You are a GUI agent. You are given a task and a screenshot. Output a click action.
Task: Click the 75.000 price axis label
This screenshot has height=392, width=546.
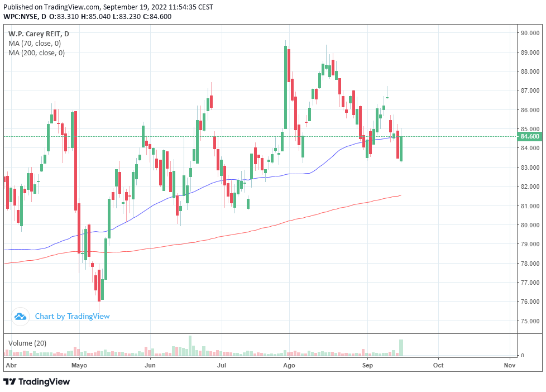pyautogui.click(x=530, y=321)
